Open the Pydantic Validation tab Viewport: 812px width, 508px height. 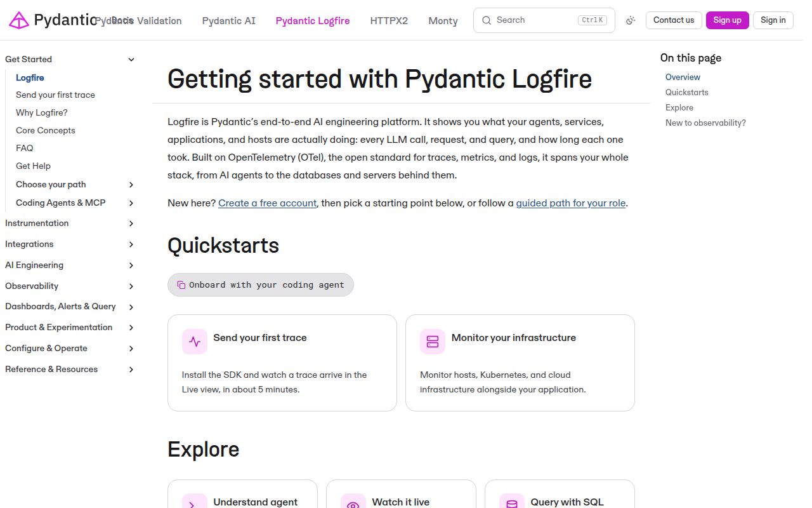(138, 21)
